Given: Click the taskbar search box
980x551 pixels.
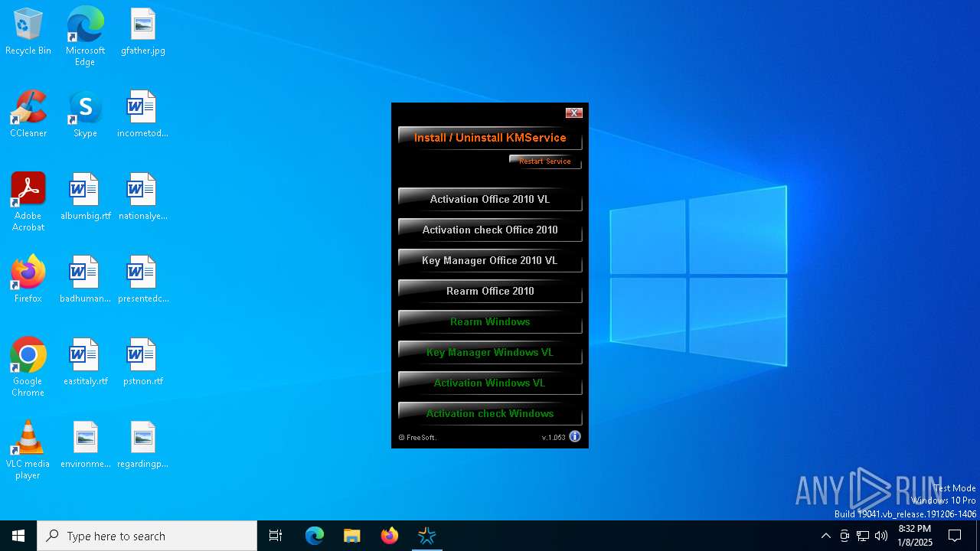Looking at the screenshot, I should tap(147, 536).
